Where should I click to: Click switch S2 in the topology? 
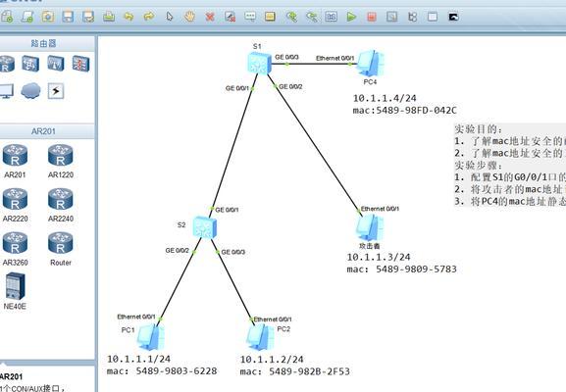204,227
